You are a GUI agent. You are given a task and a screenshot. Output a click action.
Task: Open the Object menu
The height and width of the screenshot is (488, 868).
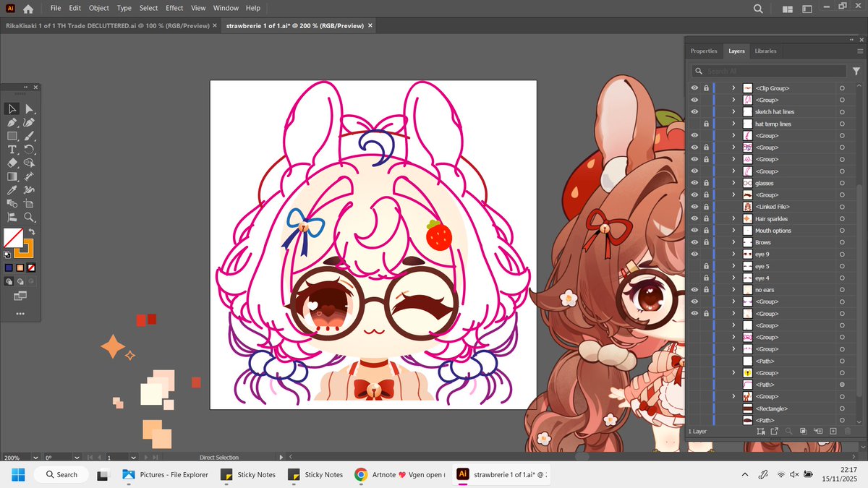[98, 8]
